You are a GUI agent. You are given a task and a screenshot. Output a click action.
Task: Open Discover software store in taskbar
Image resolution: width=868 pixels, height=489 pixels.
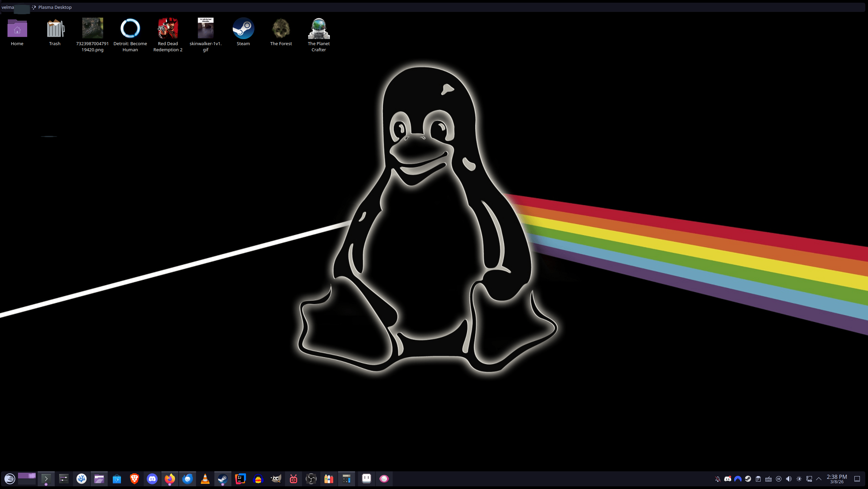117,479
